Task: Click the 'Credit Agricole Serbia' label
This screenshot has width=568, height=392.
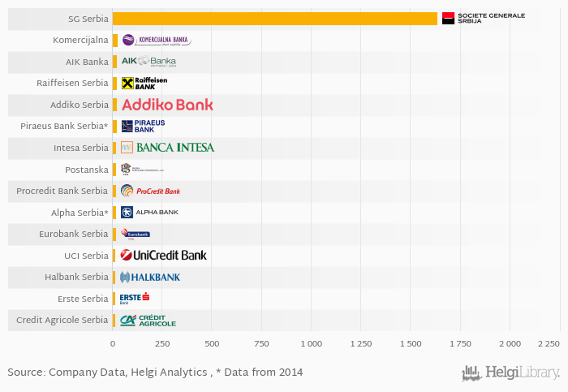Action: click(62, 321)
